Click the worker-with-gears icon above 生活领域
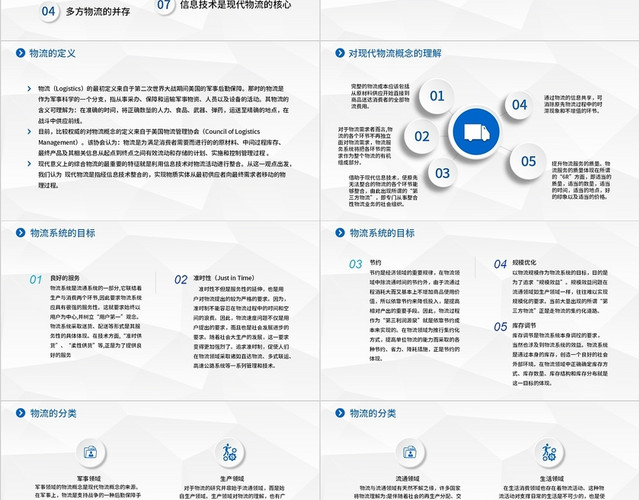Screen dimensions: 640x500 pos(549,452)
